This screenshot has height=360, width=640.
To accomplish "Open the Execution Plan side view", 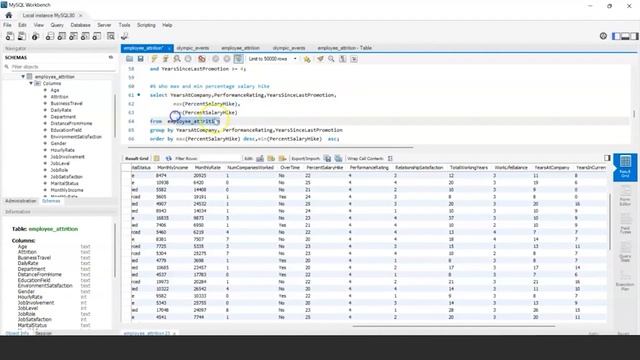I will tap(625, 280).
